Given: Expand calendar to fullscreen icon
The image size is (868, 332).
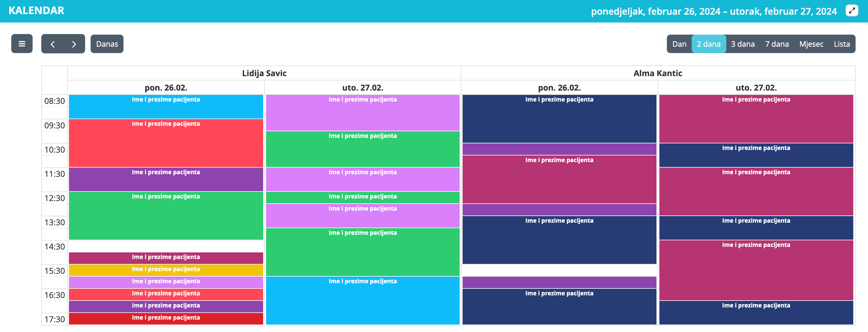Looking at the screenshot, I should (852, 11).
